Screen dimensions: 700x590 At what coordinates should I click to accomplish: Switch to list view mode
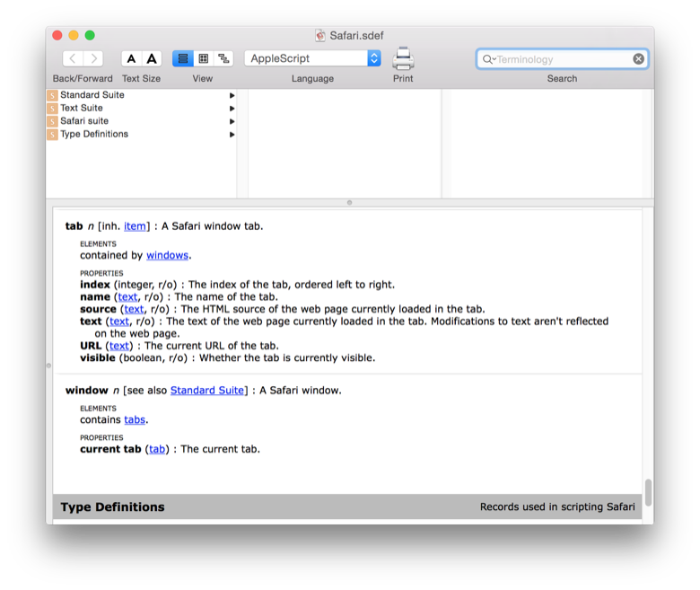(x=182, y=58)
